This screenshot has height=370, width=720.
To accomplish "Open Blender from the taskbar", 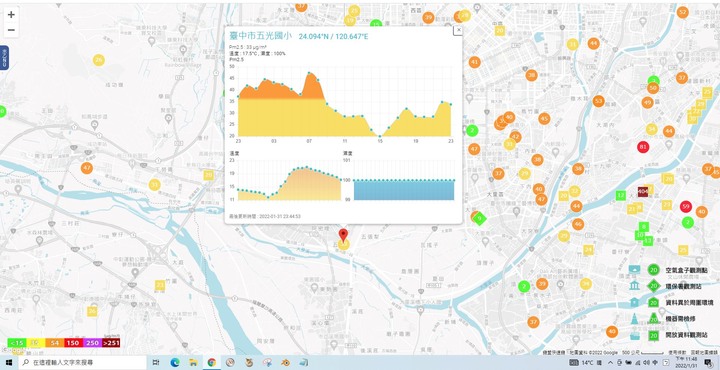I will point(285,363).
